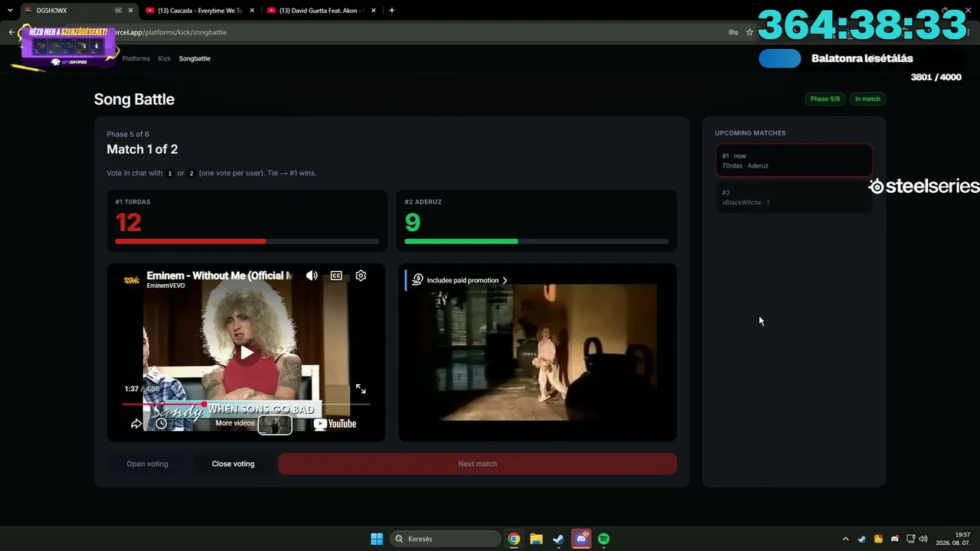Screen dimensions: 980x551
Task: Click the Close voting button
Action: [233, 464]
